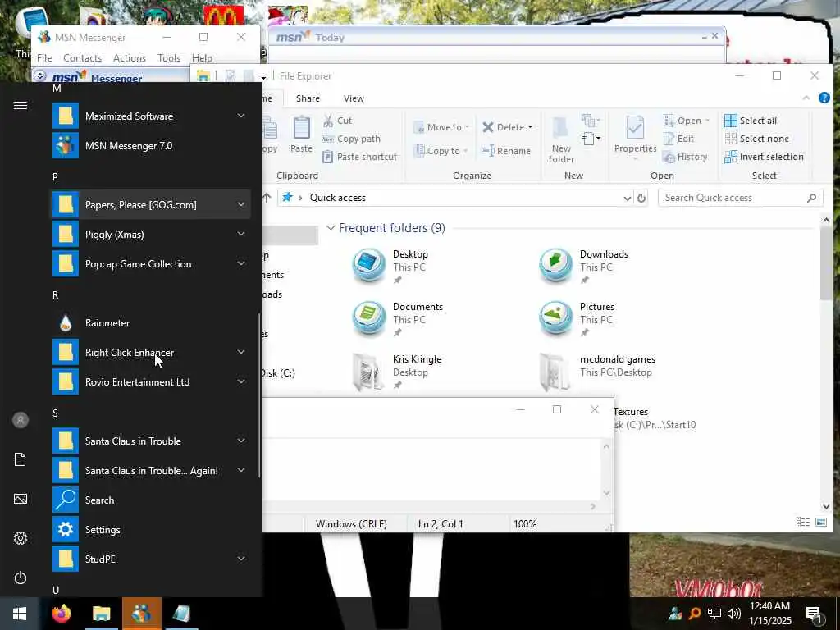This screenshot has height=630, width=840.
Task: Open File Explorer help icon
Action: [824, 98]
